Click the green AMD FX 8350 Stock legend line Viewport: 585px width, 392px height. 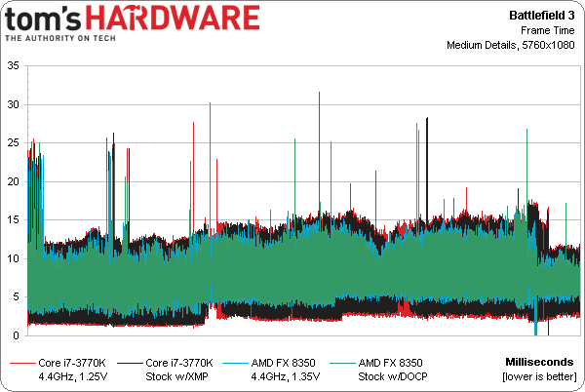click(x=342, y=363)
